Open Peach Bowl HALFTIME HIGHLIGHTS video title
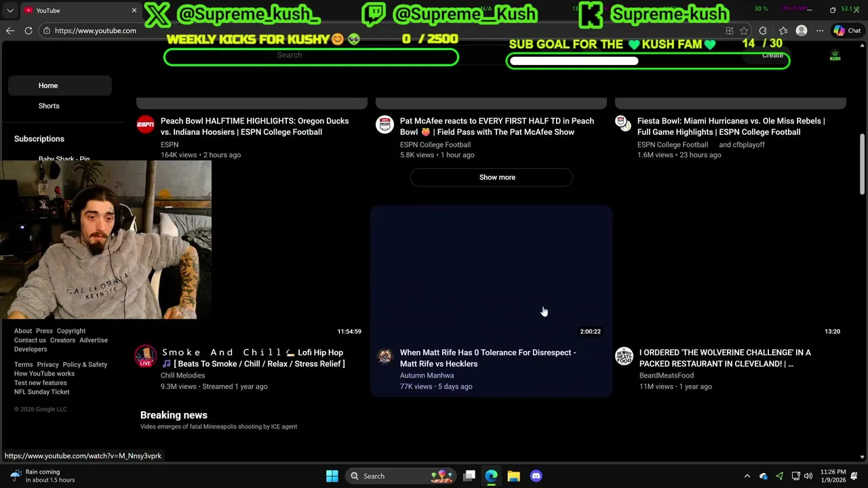This screenshot has width=868, height=488. (x=255, y=127)
